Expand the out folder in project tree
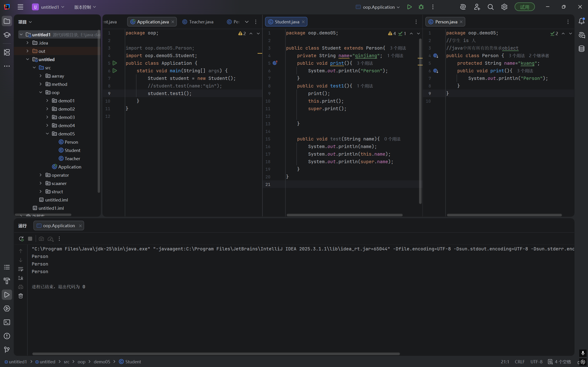The width and height of the screenshot is (588, 367). 27,51
